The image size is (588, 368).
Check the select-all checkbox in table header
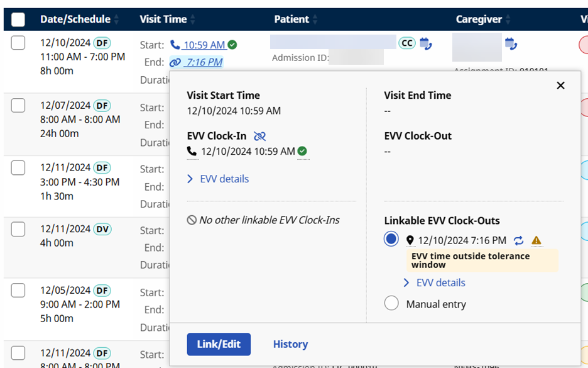pyautogui.click(x=18, y=20)
